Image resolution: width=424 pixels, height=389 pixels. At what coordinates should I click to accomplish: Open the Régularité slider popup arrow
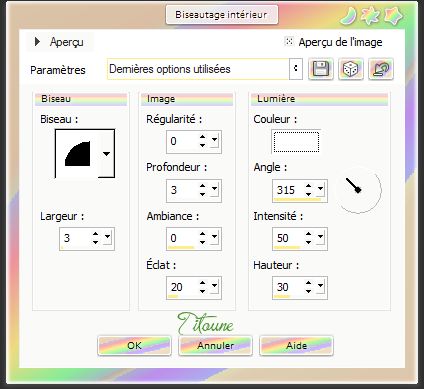[x=214, y=140]
